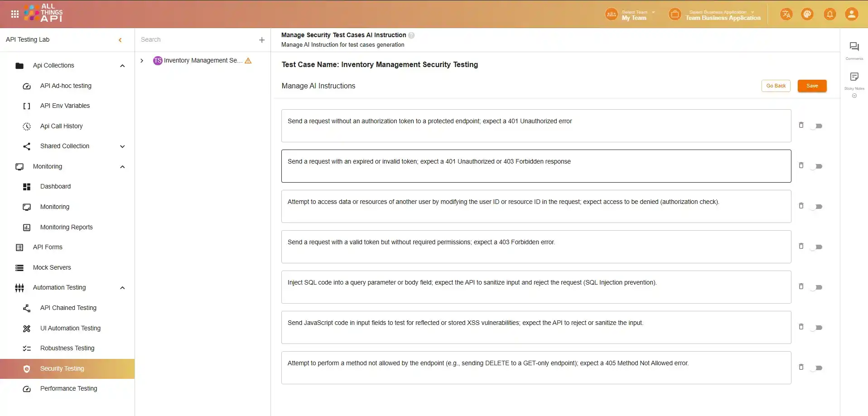The height and width of the screenshot is (416, 868).
Task: Open the user profile avatar icon
Action: click(851, 14)
